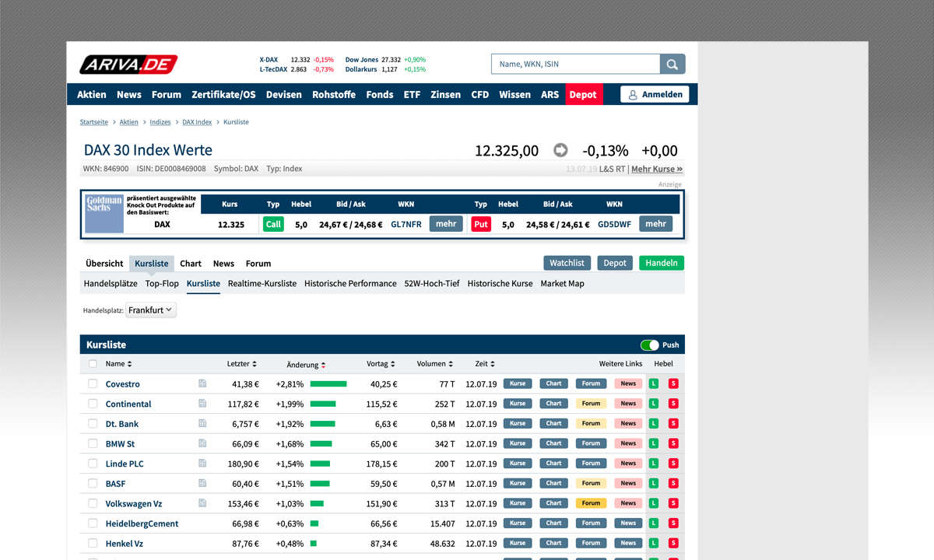The height and width of the screenshot is (560, 934).
Task: Sort the list by Volumen column
Action: tap(434, 363)
